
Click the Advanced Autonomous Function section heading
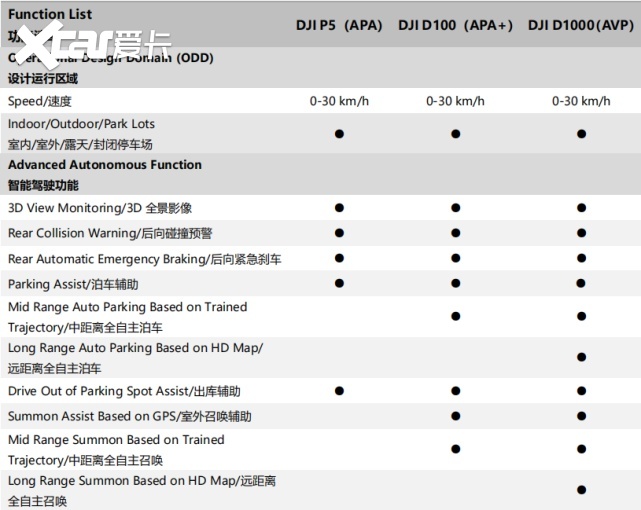coord(105,165)
